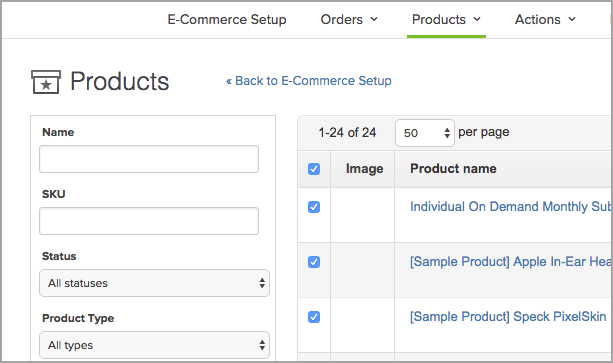Uncheck Apple In-Ear sample product checkbox
This screenshot has height=363, width=613.
[314, 262]
